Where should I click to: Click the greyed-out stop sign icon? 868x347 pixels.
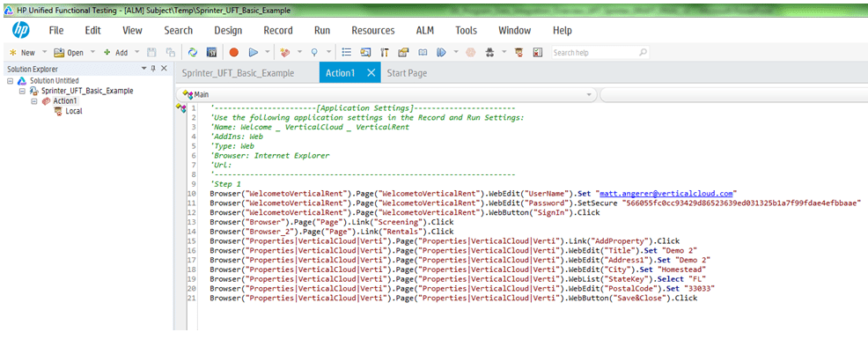470,53
